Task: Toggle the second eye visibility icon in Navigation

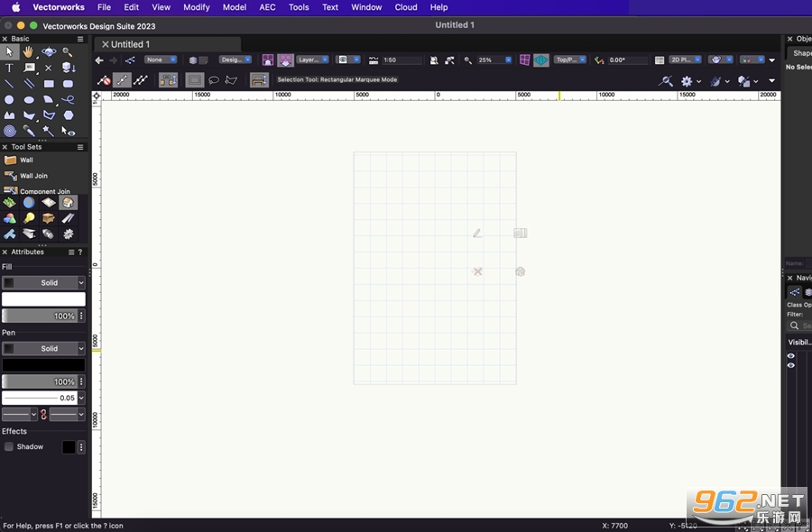Action: point(790,365)
